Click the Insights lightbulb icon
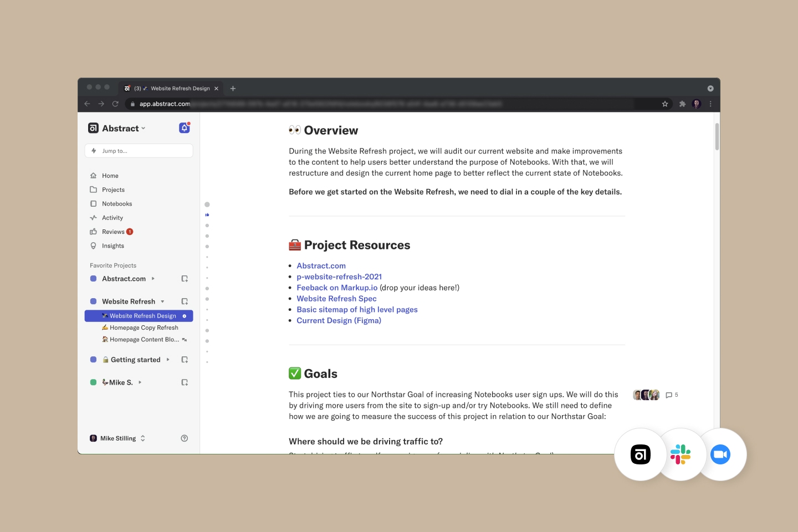 (93, 246)
